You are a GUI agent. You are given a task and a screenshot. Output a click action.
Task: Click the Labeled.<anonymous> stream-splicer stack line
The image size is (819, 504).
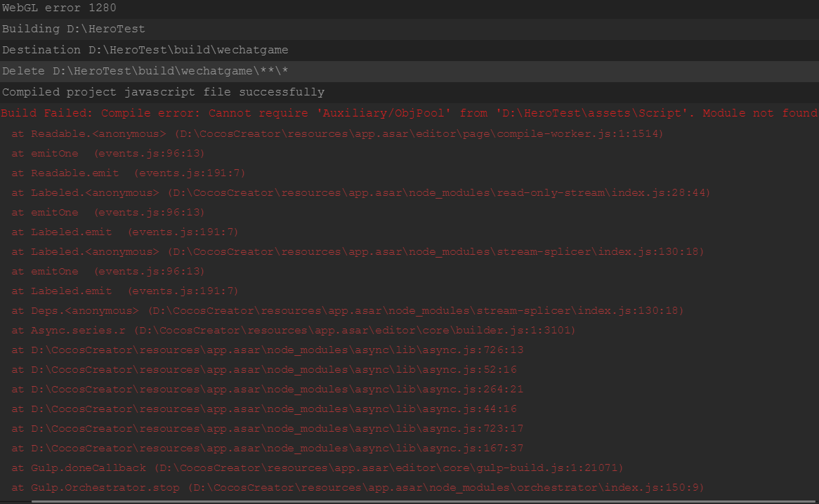pyautogui.click(x=358, y=251)
